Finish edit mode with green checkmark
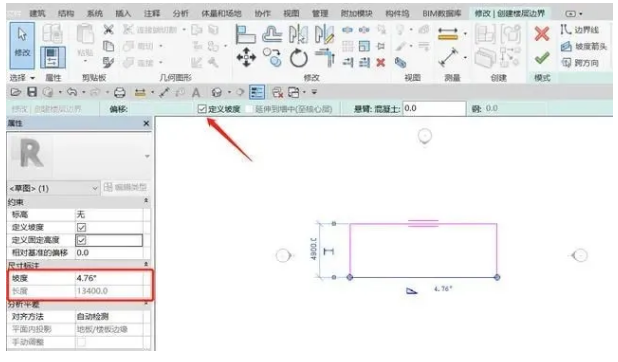Screen dimensions: 618x362 [542, 58]
